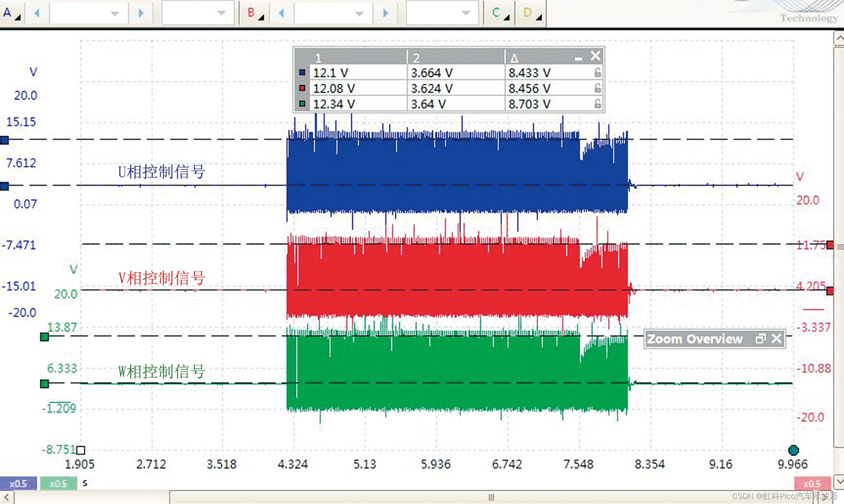Click the white time ruler handle
The width and height of the screenshot is (844, 504).
point(80,450)
